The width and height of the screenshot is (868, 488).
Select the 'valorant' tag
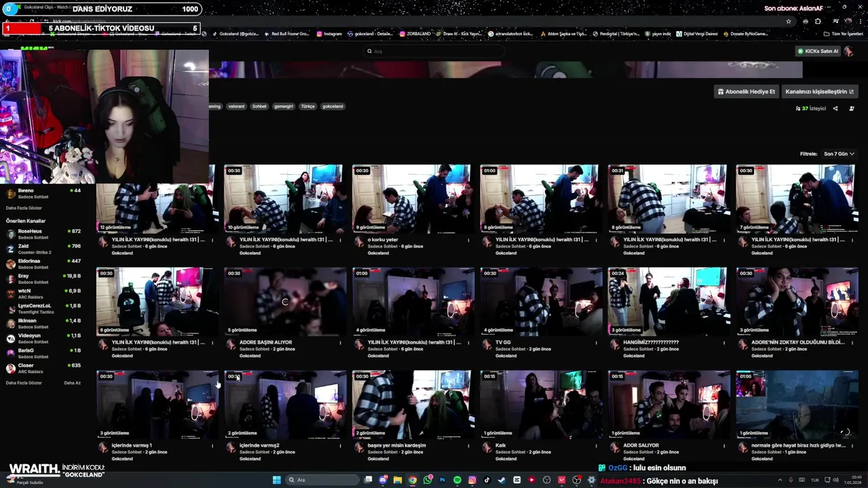coord(236,106)
